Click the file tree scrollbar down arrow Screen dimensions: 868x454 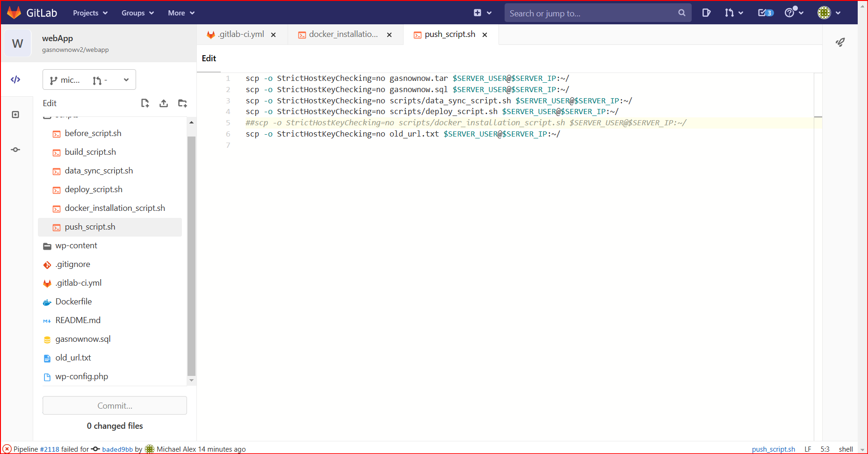(x=191, y=380)
